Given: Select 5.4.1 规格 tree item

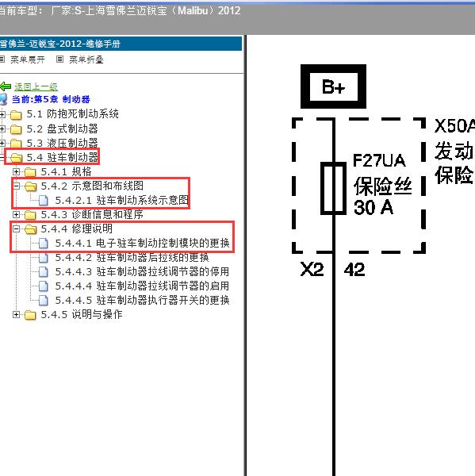Looking at the screenshot, I should coord(66,171).
